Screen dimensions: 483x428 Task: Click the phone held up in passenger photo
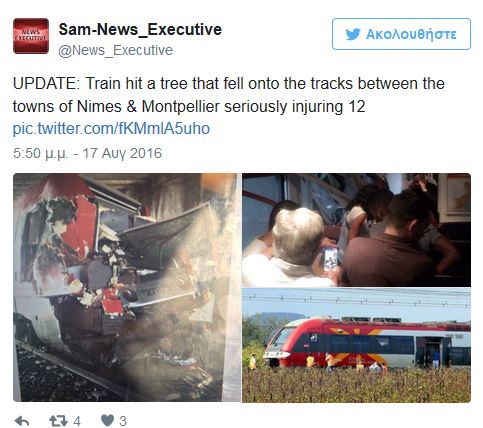point(331,259)
